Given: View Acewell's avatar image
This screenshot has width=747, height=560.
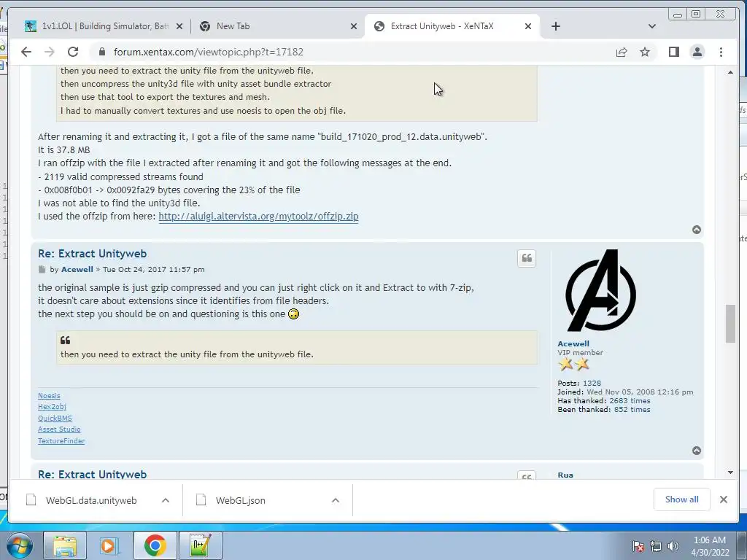Looking at the screenshot, I should click(600, 290).
